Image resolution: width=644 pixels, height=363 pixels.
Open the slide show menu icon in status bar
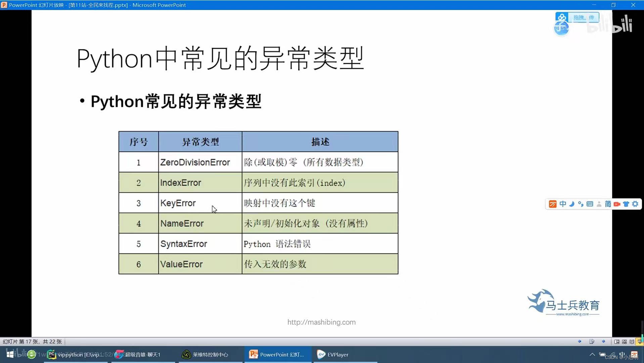point(592,341)
